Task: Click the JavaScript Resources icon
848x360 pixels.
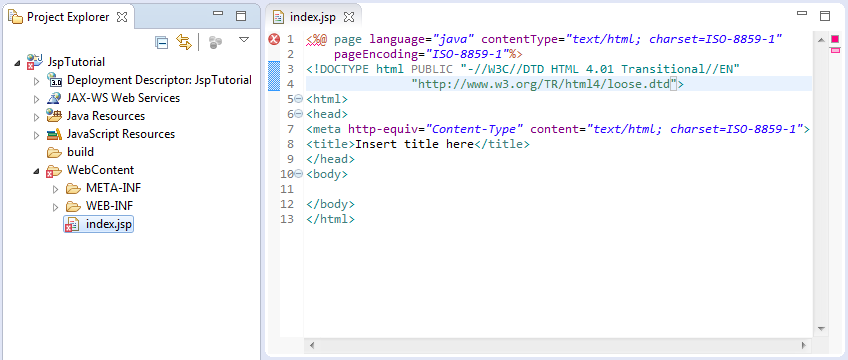Action: tap(54, 134)
